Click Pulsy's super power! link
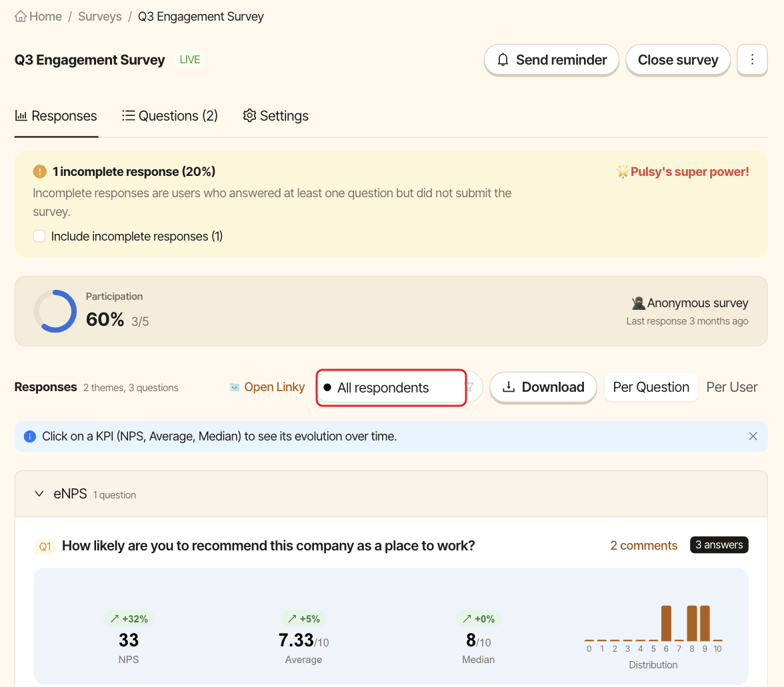The height and width of the screenshot is (687, 784). tap(683, 172)
